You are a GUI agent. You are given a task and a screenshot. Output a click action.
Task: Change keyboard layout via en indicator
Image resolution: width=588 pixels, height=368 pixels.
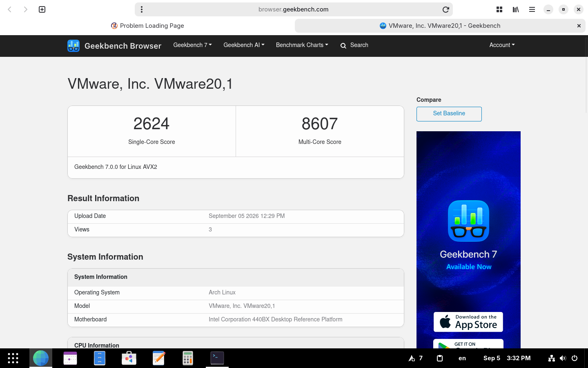coord(462,358)
